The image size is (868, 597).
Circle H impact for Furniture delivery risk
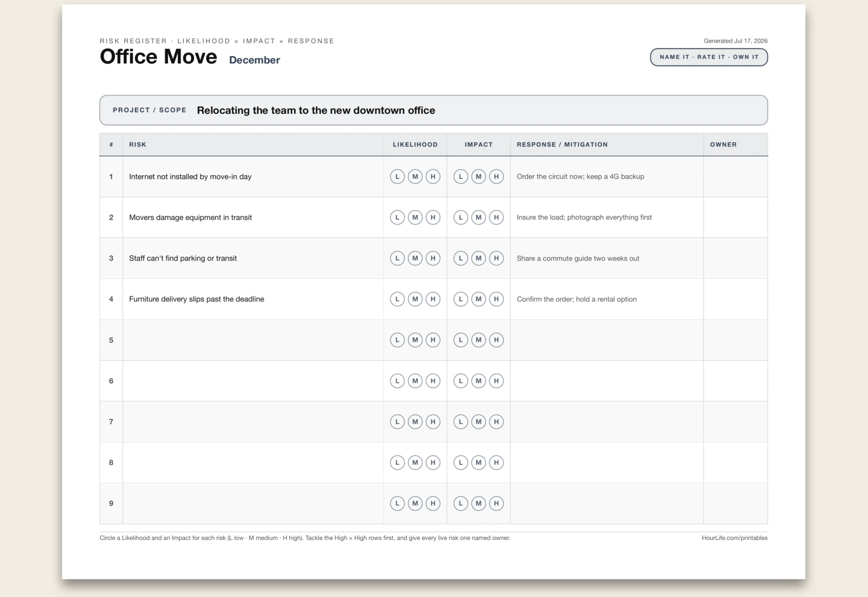[496, 299]
